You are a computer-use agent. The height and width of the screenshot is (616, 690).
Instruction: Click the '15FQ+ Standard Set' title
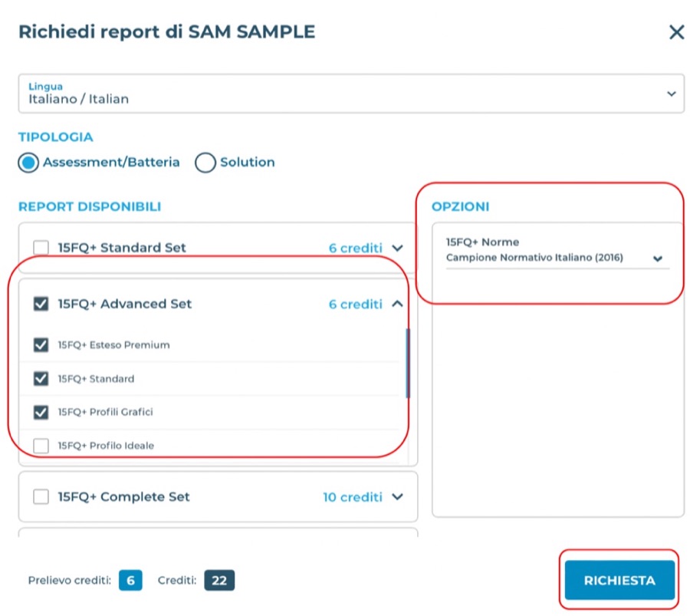pyautogui.click(x=122, y=248)
